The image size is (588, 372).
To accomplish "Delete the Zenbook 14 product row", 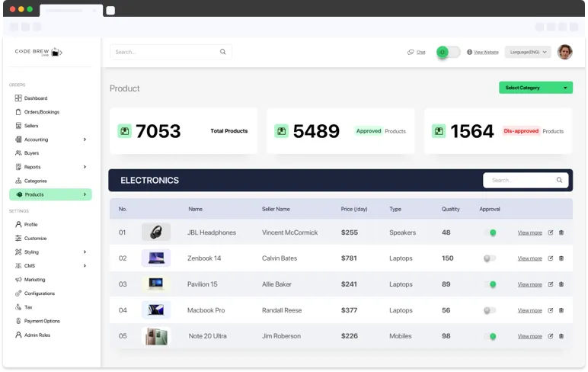I will [x=561, y=258].
